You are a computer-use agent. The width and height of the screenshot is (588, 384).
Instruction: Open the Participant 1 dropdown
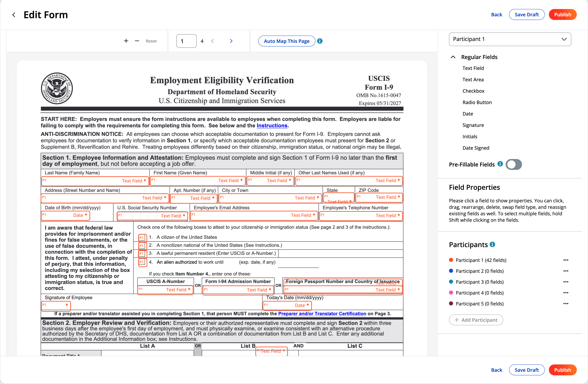click(x=510, y=39)
